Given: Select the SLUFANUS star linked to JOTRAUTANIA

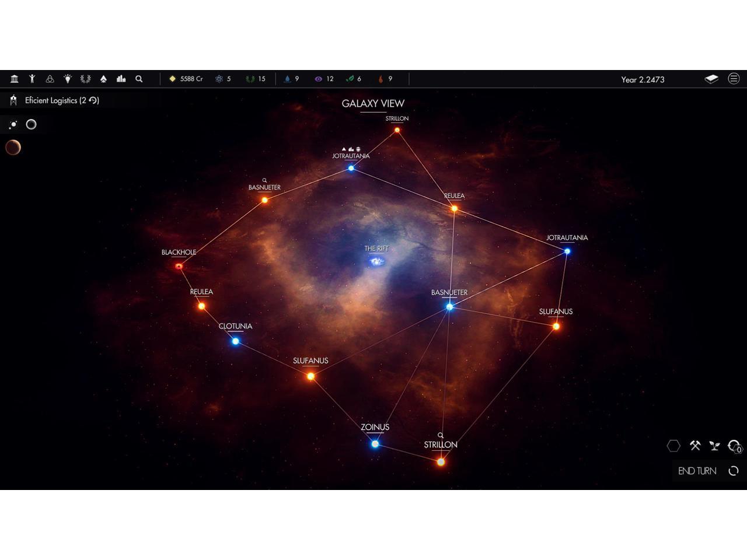Looking at the screenshot, I should tap(556, 326).
